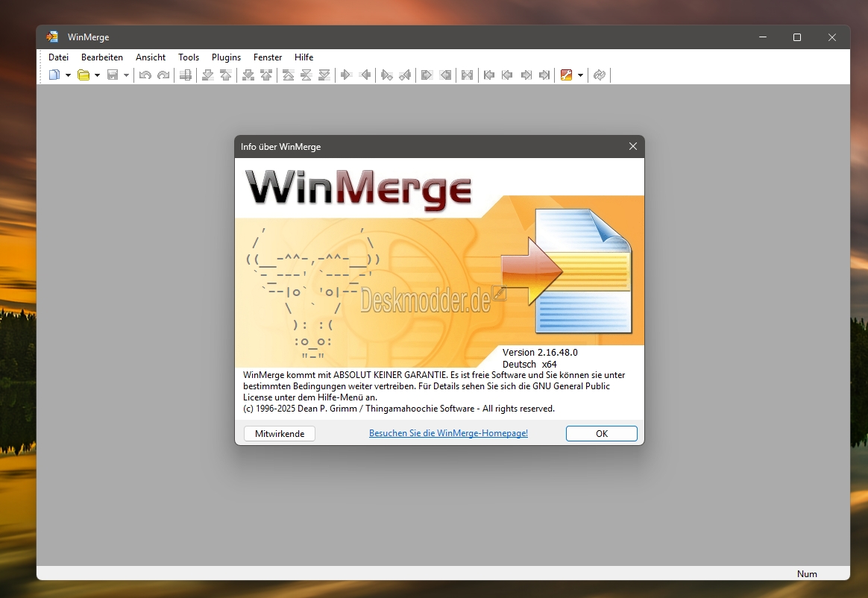Screen dimensions: 868x598
Task: Click the New document toolbar icon
Action: coord(54,75)
